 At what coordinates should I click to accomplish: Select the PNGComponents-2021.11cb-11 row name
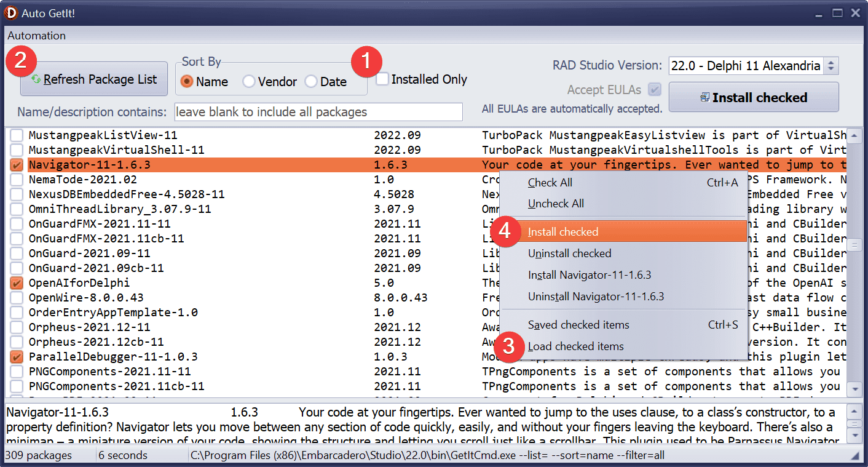pos(116,386)
